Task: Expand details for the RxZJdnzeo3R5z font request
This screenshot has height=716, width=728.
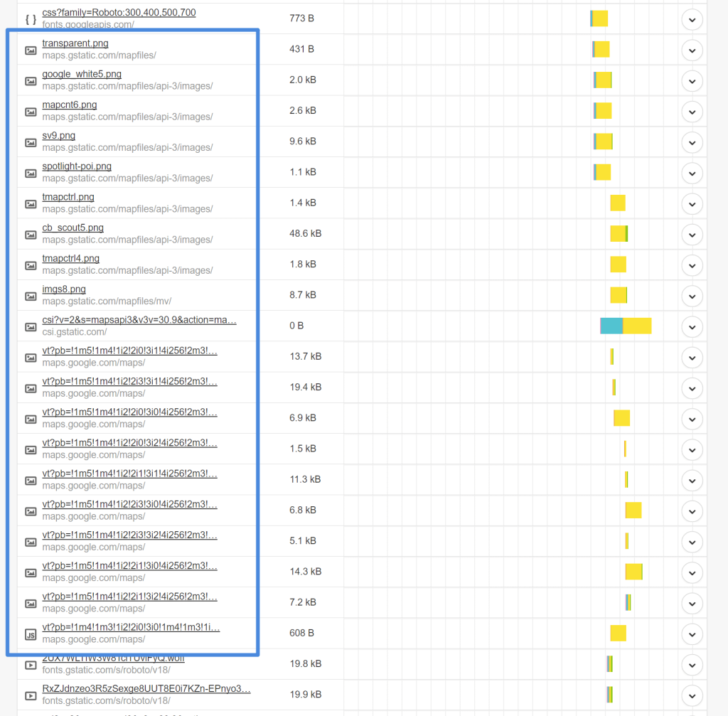Action: [692, 695]
